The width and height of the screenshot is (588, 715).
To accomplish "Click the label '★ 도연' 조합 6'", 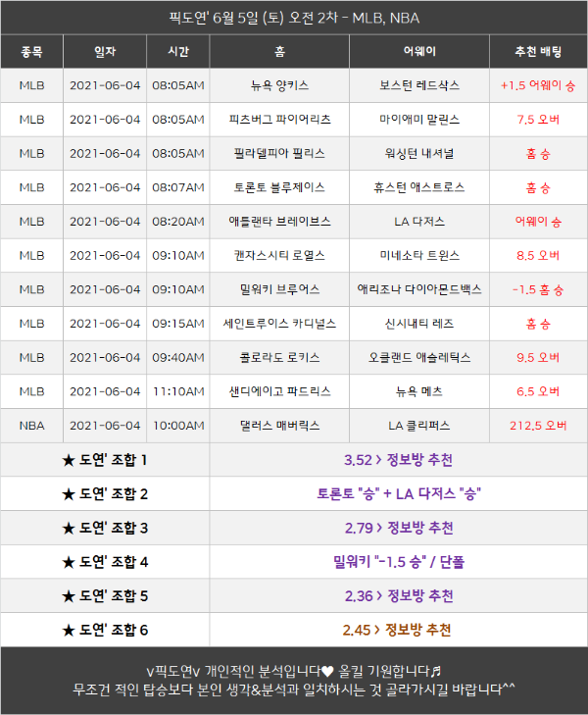I will (x=105, y=630).
